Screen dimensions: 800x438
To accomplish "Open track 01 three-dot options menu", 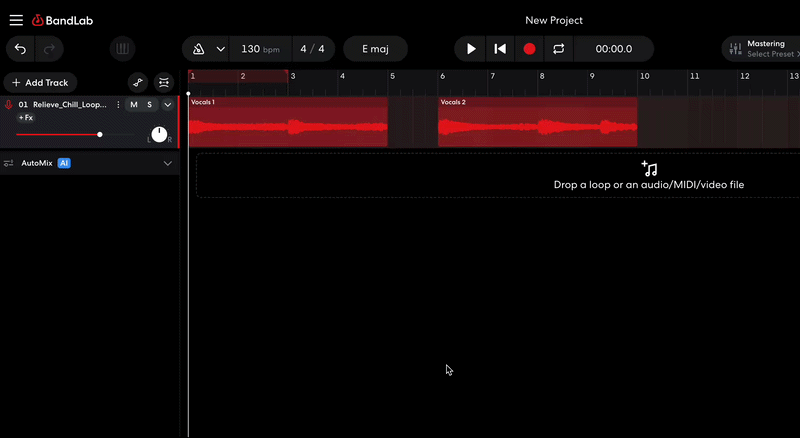I will [x=118, y=105].
